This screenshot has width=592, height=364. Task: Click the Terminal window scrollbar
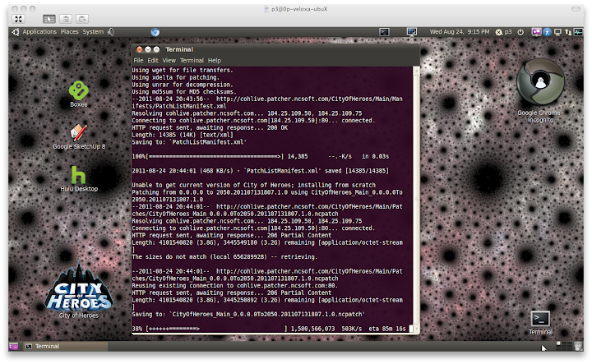[x=416, y=198]
